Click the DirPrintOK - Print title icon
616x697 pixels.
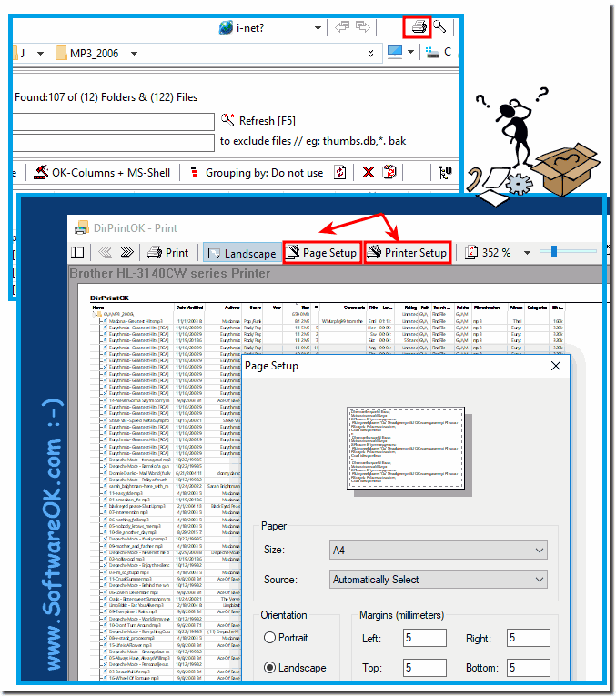click(x=81, y=228)
